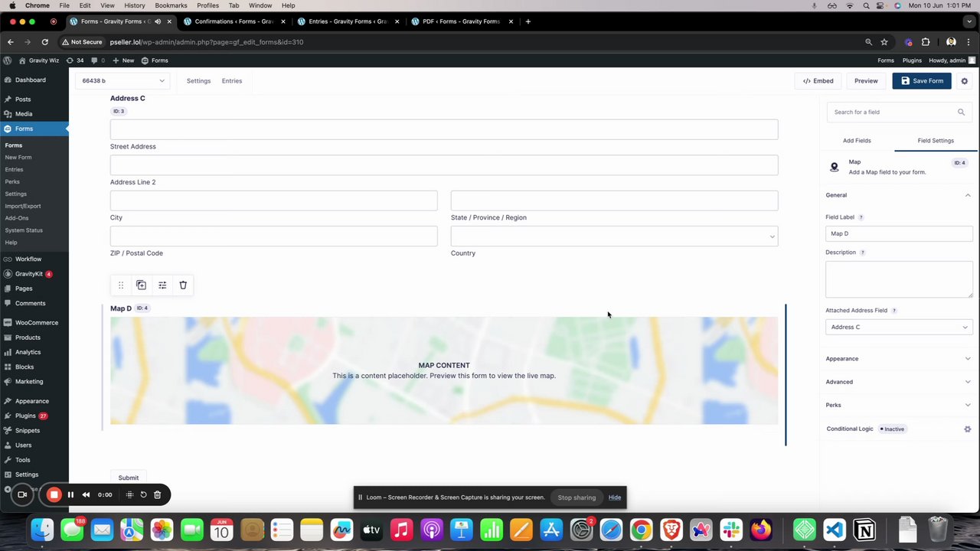Open the WordPress logo menu
The image size is (980, 551).
pyautogui.click(x=8, y=60)
